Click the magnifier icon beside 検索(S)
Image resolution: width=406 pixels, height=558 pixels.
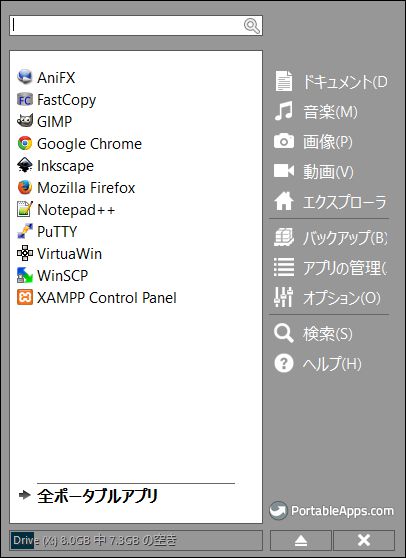284,333
